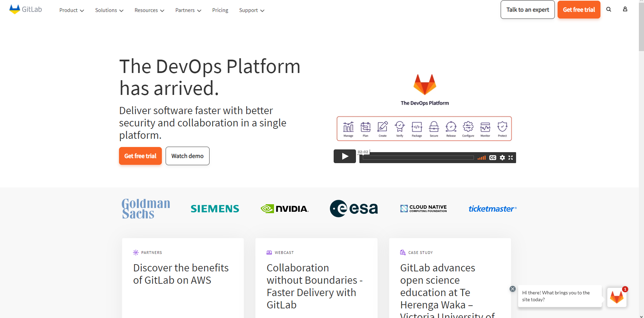Click the page vertical scrollbar thumb
Viewport: 644px width, 318px height.
[641, 27]
